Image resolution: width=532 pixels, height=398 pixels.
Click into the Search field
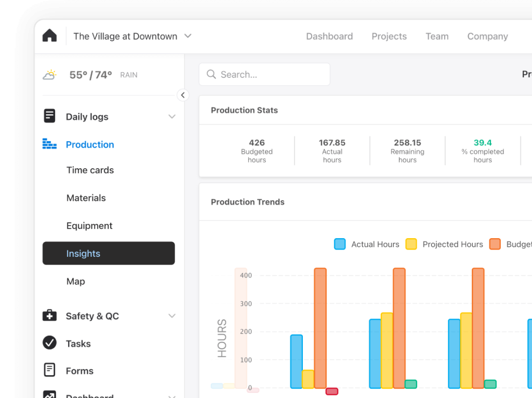(x=264, y=74)
